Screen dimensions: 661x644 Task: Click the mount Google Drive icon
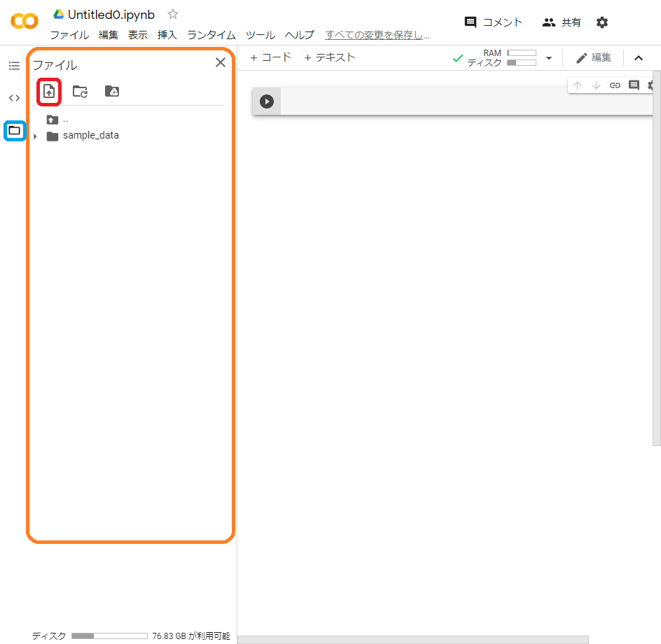[112, 91]
